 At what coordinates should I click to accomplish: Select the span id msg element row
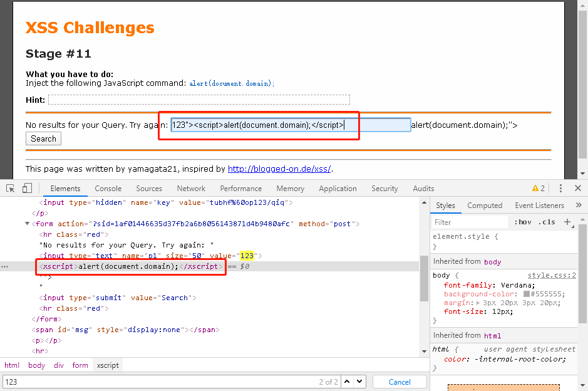pos(125,330)
